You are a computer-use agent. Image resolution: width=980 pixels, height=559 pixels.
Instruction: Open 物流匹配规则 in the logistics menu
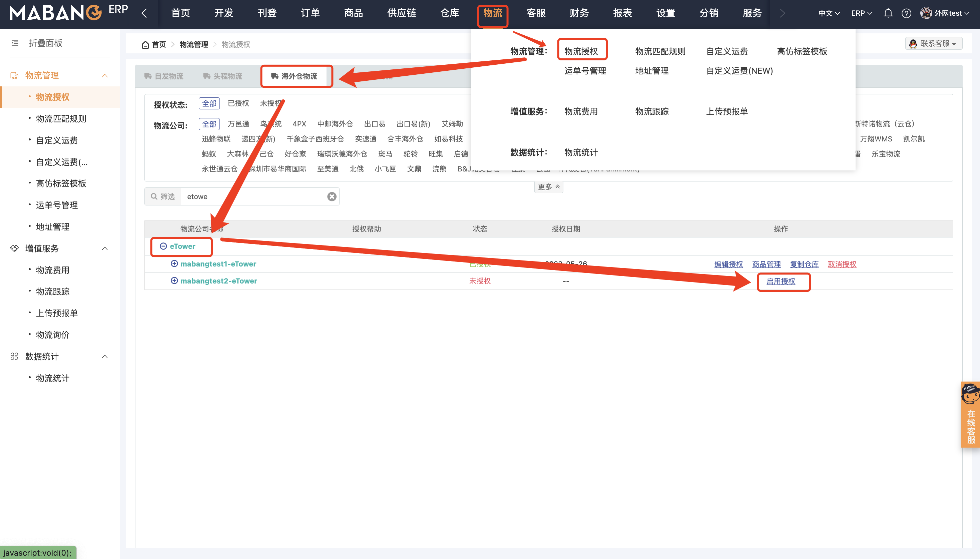pos(660,51)
